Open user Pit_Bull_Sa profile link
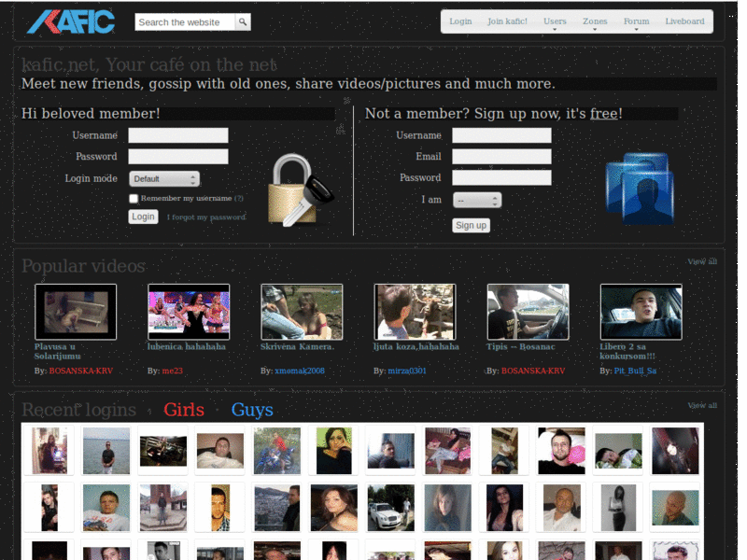 [635, 371]
